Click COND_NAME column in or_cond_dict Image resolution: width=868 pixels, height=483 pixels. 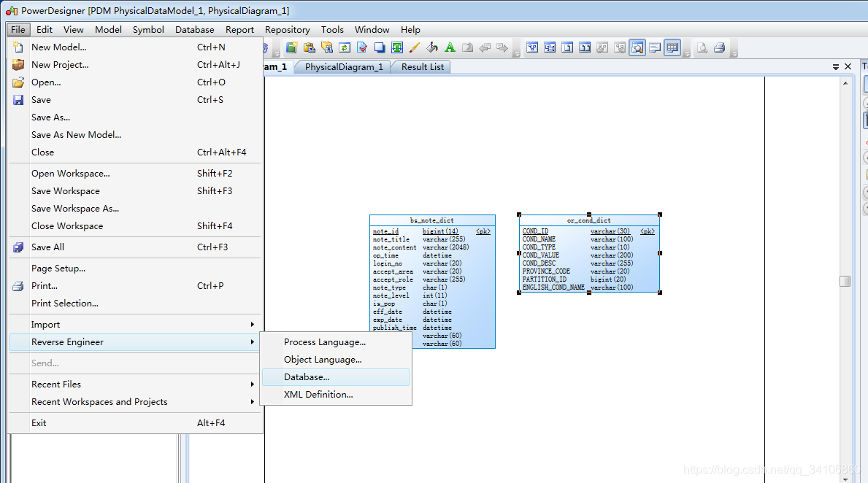[x=539, y=239]
